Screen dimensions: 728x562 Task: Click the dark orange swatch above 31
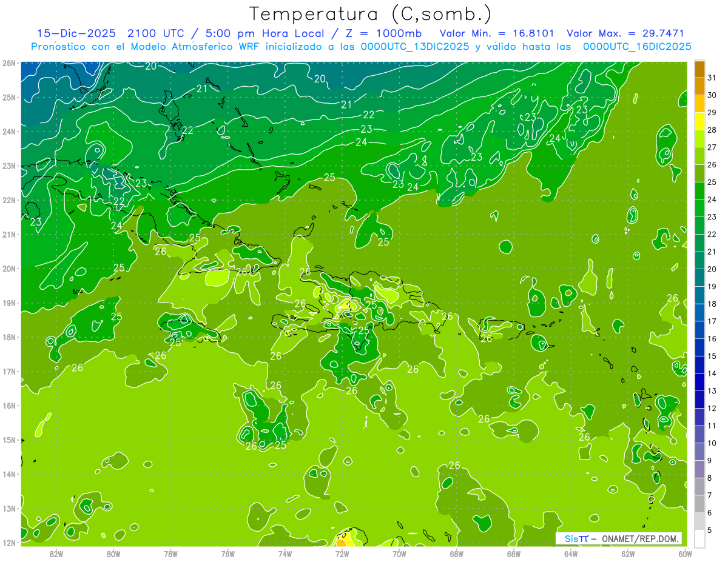[x=699, y=69]
